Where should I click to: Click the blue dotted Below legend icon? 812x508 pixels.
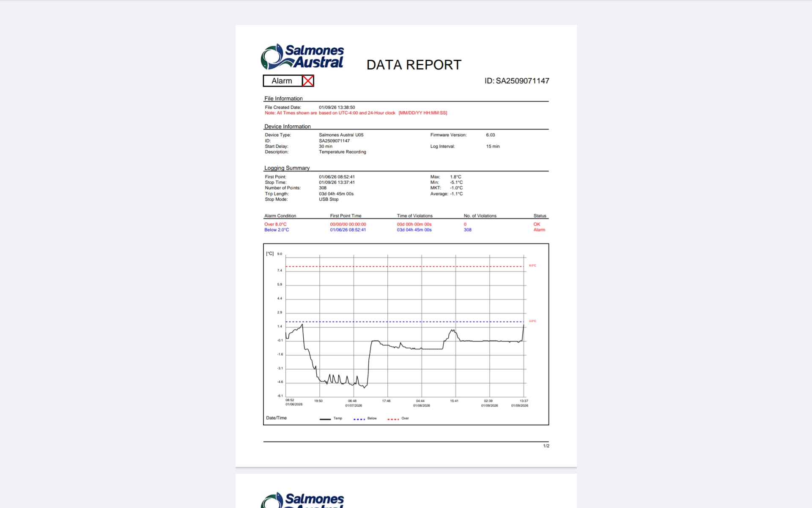coord(359,419)
